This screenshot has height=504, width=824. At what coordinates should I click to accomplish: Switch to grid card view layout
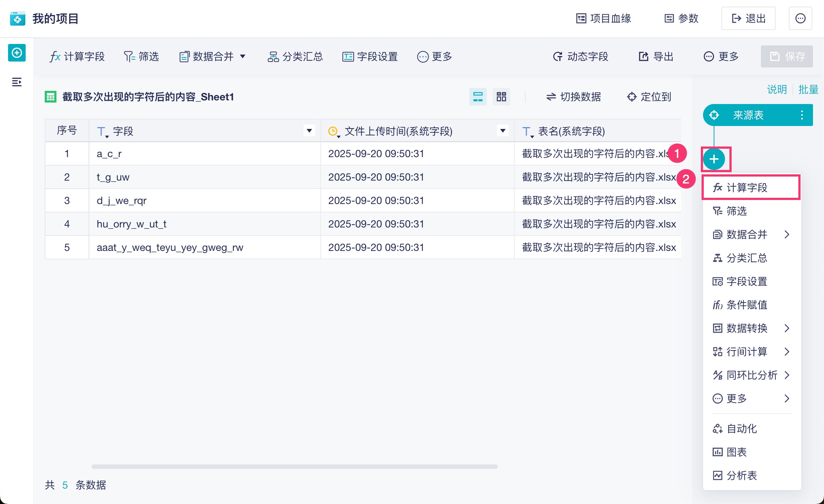(x=501, y=97)
